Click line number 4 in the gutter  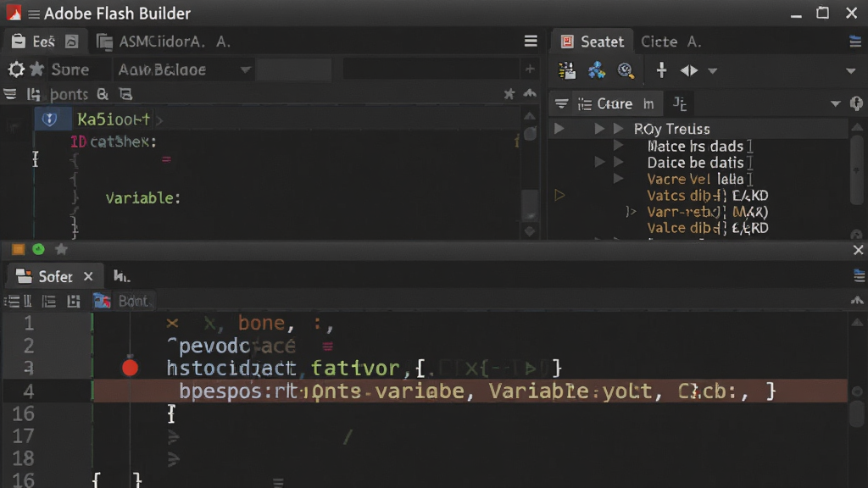click(x=28, y=391)
